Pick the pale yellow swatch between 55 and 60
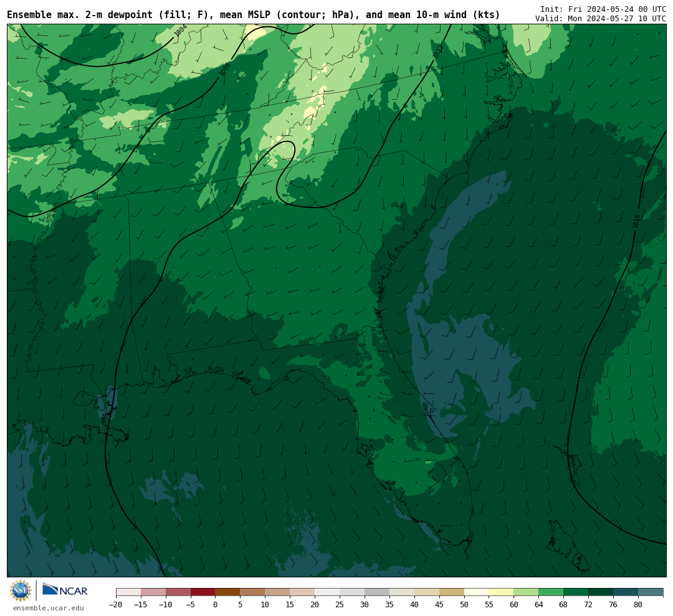Viewport: 673px width, 616px height. coord(501,592)
